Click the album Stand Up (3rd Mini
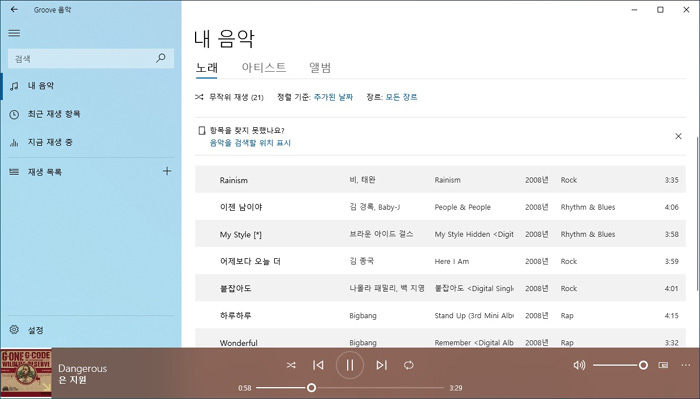This screenshot has width=700, height=399. [x=474, y=316]
